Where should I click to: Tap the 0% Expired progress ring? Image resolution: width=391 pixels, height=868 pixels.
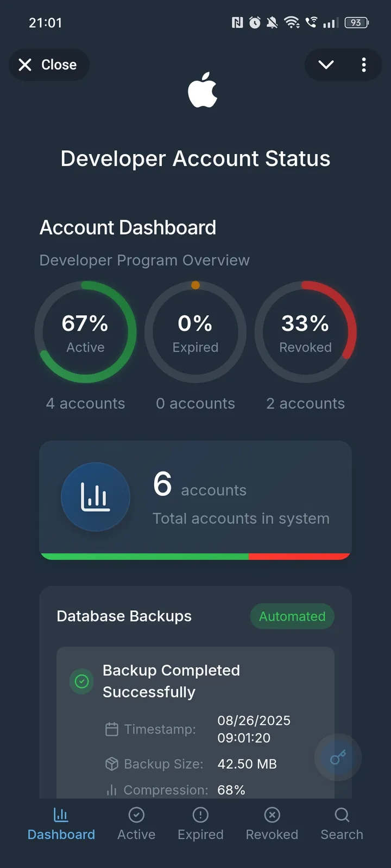tap(195, 332)
